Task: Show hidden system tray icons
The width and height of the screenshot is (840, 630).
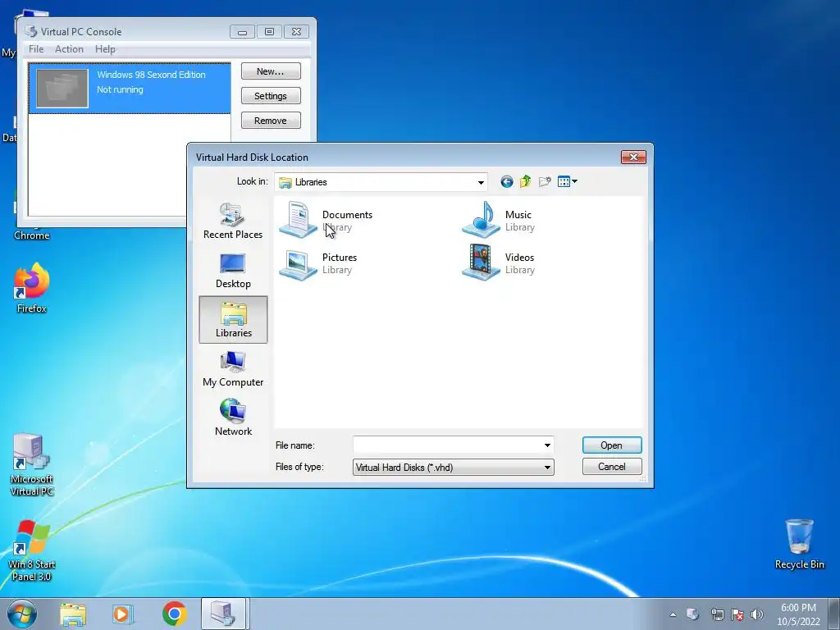Action: (673, 614)
